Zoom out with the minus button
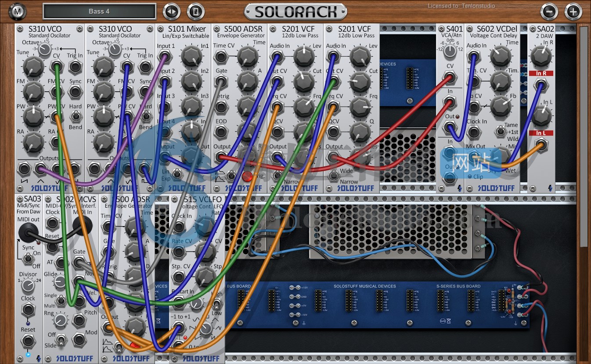The image size is (591, 364). click(x=549, y=11)
